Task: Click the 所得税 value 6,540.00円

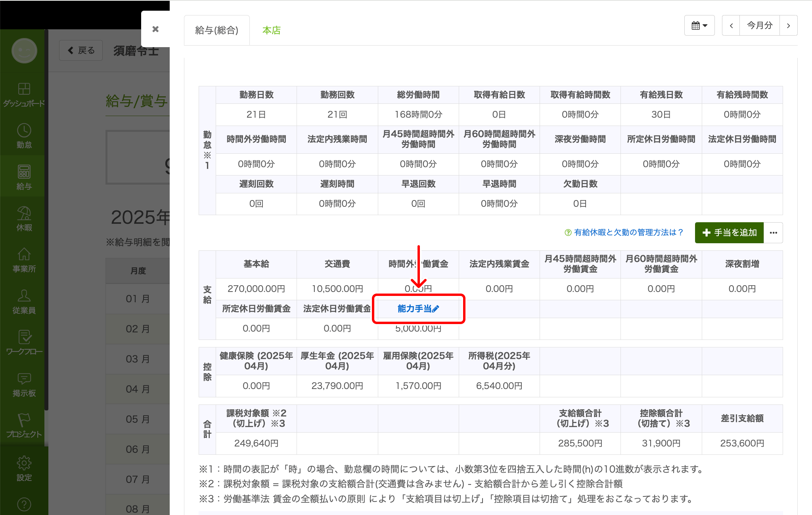Action: click(x=499, y=386)
